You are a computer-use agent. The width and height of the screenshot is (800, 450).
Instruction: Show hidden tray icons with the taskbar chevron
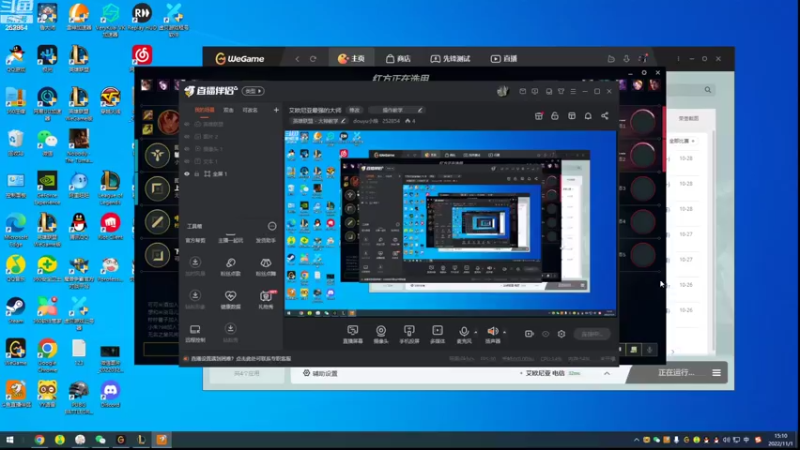point(636,440)
